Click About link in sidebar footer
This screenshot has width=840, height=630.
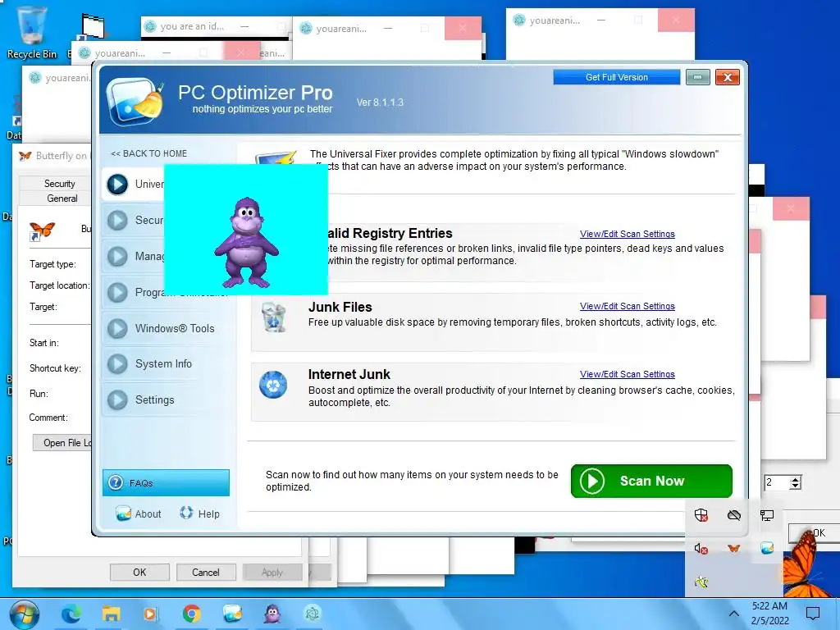coord(148,514)
